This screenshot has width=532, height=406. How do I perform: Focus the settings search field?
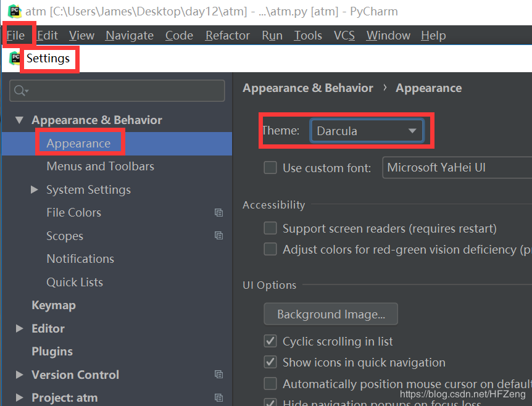click(117, 91)
